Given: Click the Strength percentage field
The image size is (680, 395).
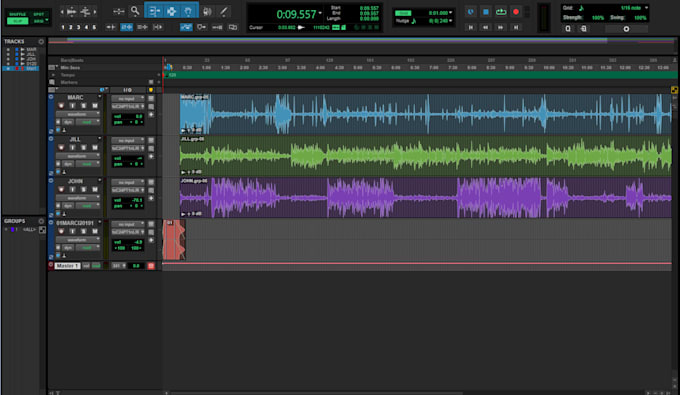Looking at the screenshot, I should (598, 18).
